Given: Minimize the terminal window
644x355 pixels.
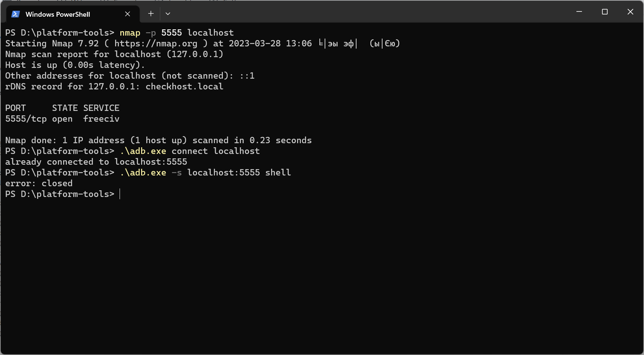Looking at the screenshot, I should pos(579,12).
